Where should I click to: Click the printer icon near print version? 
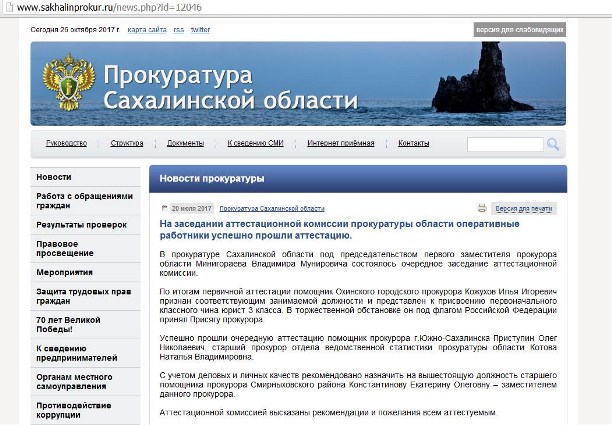click(x=482, y=208)
